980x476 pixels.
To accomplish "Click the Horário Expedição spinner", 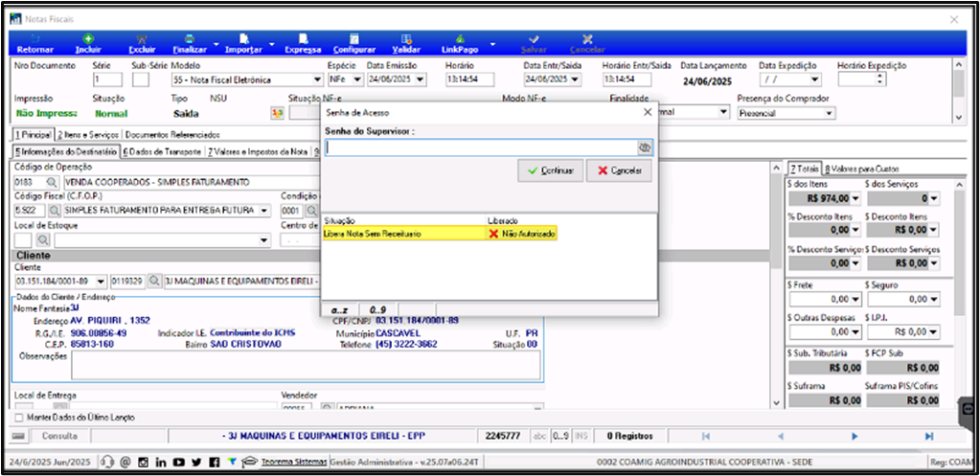I will click(880, 79).
